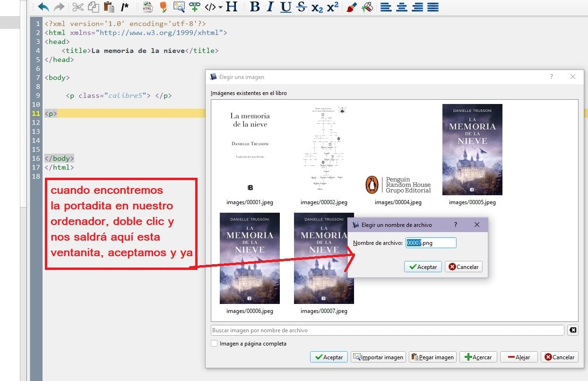This screenshot has width=588, height=381.
Task: Pick text foreground color with brush icon
Action: 351,7
